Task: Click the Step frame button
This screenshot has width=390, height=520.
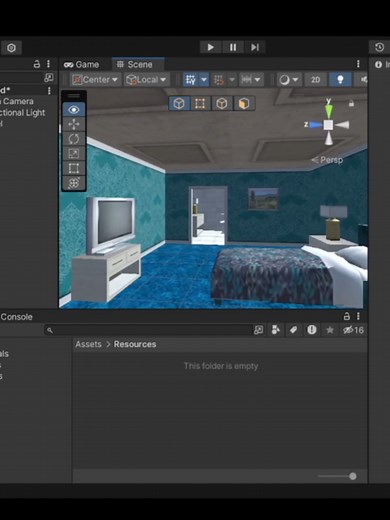Action: [255, 47]
